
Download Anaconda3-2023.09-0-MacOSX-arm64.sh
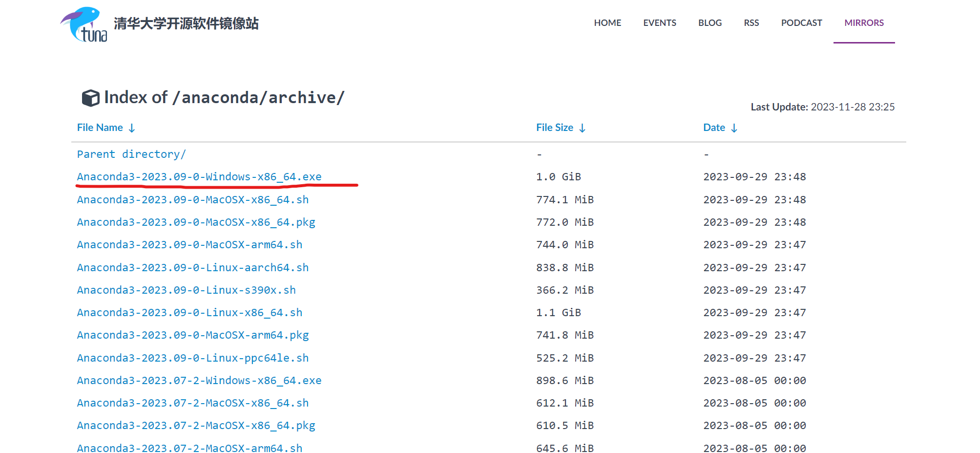[190, 245]
